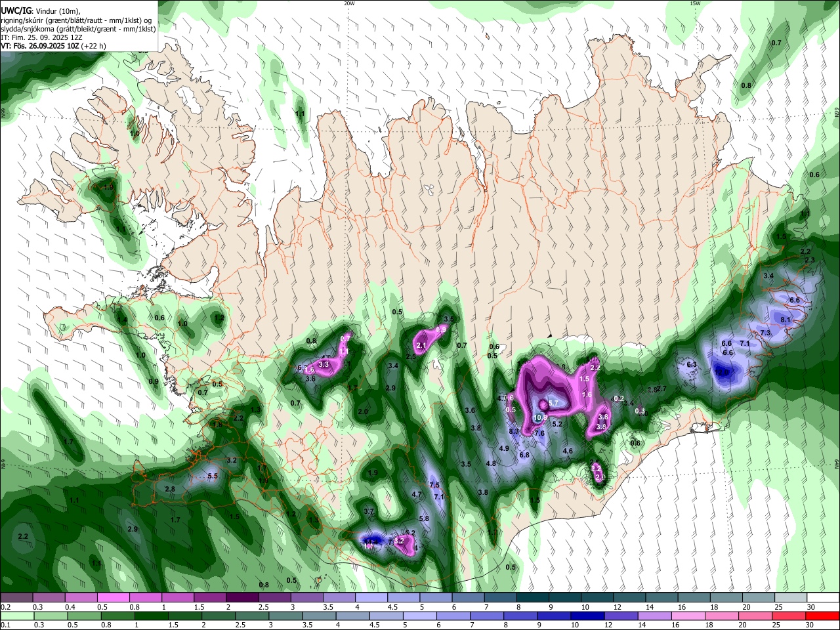The width and height of the screenshot is (840, 630).
Task: Select the 'IT: Fim. 25. 09. 2025 12Z' line
Action: (41, 38)
